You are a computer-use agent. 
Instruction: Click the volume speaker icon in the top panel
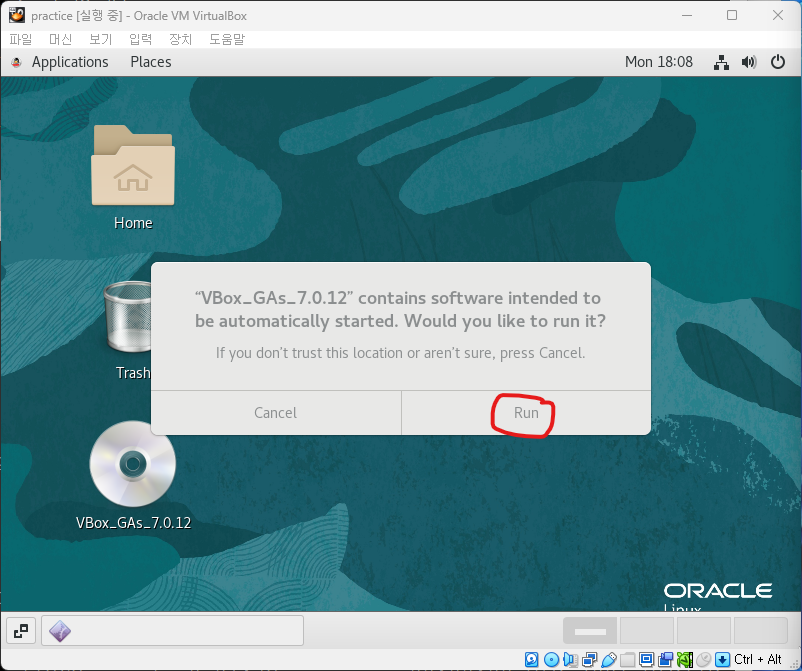click(749, 62)
